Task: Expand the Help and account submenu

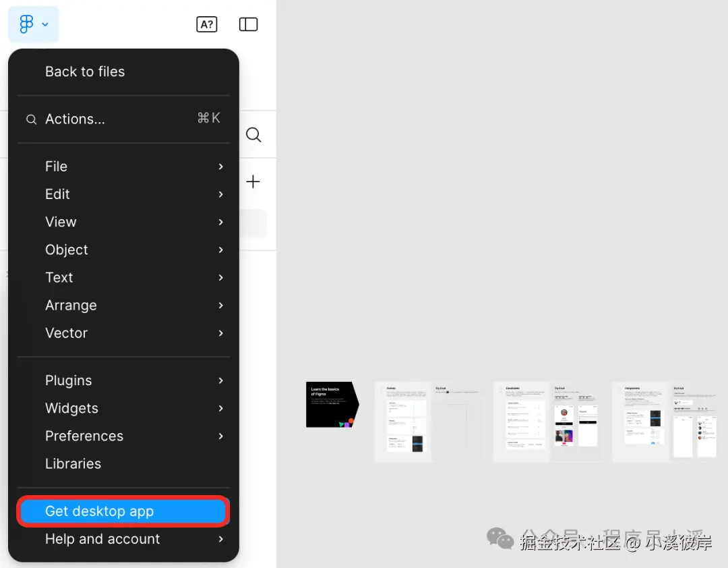Action: coord(220,539)
